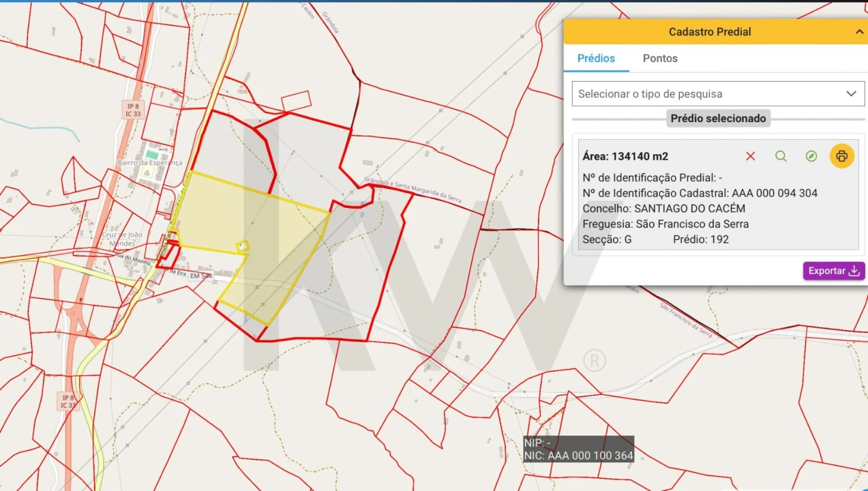Switch to the Pontos tab

tap(659, 59)
